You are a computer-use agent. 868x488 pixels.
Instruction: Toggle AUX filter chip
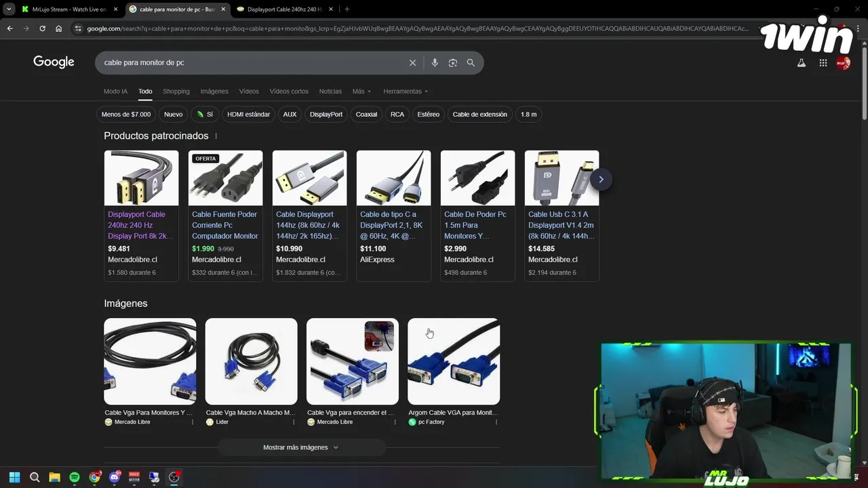click(290, 115)
